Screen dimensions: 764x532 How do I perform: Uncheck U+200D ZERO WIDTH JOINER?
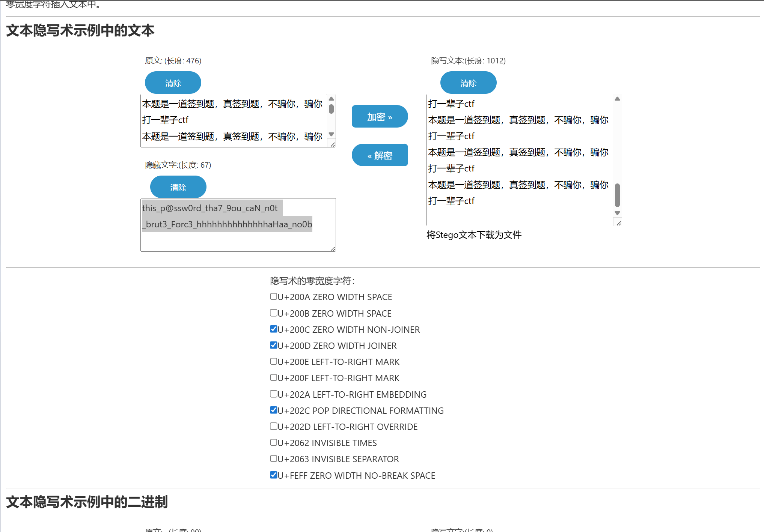274,345
